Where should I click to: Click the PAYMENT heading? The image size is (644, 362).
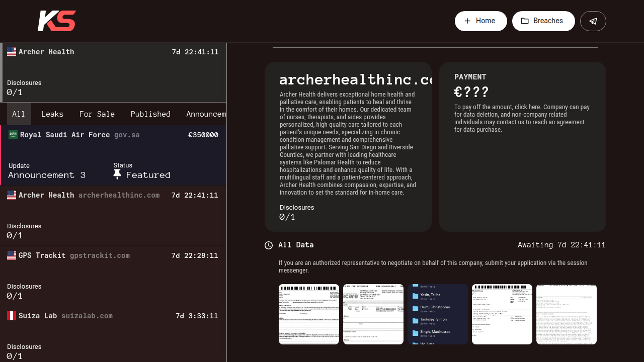click(x=470, y=77)
